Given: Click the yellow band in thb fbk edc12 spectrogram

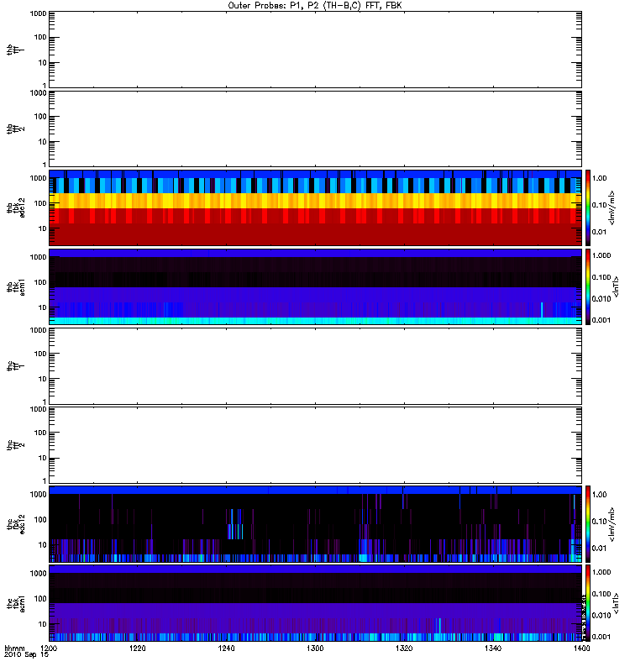Looking at the screenshot, I should [315, 201].
